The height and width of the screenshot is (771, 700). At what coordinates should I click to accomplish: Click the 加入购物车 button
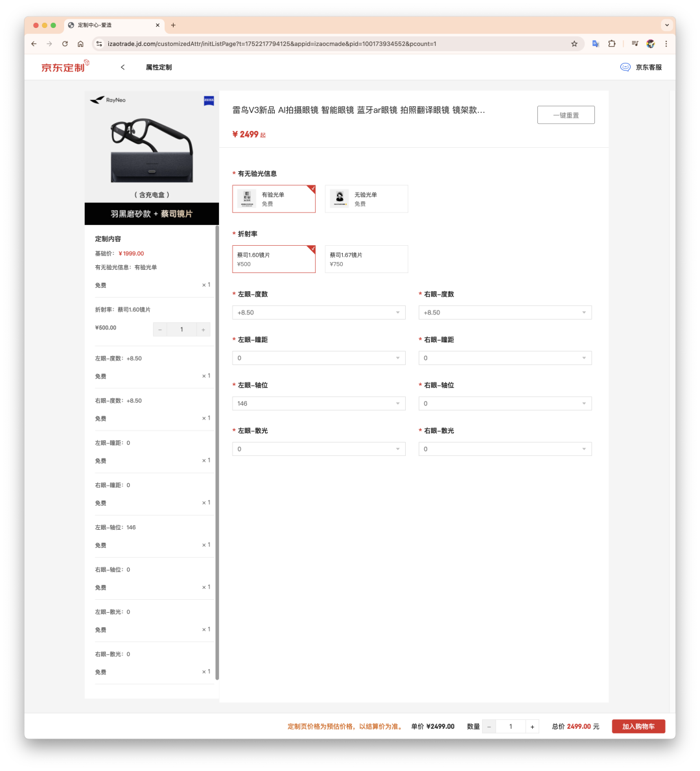point(638,726)
